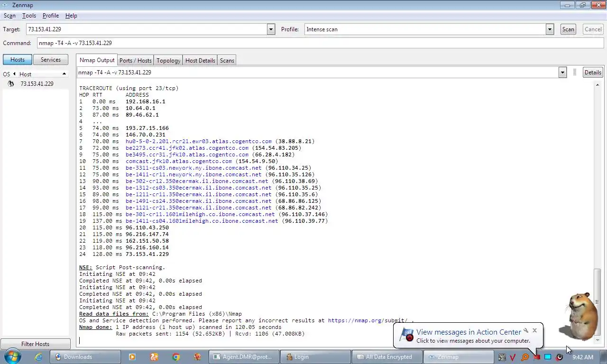Switch to Topology tab
This screenshot has height=364, width=607.
(x=168, y=61)
